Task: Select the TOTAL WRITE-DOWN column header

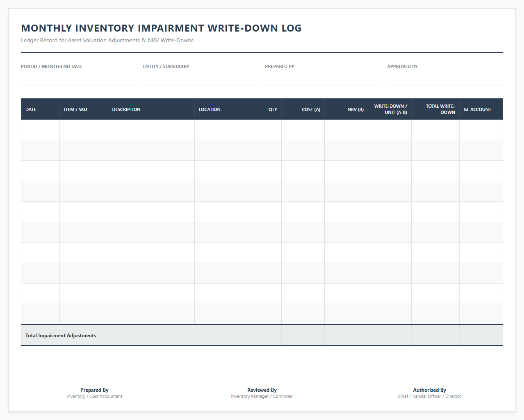Action: tap(435, 109)
